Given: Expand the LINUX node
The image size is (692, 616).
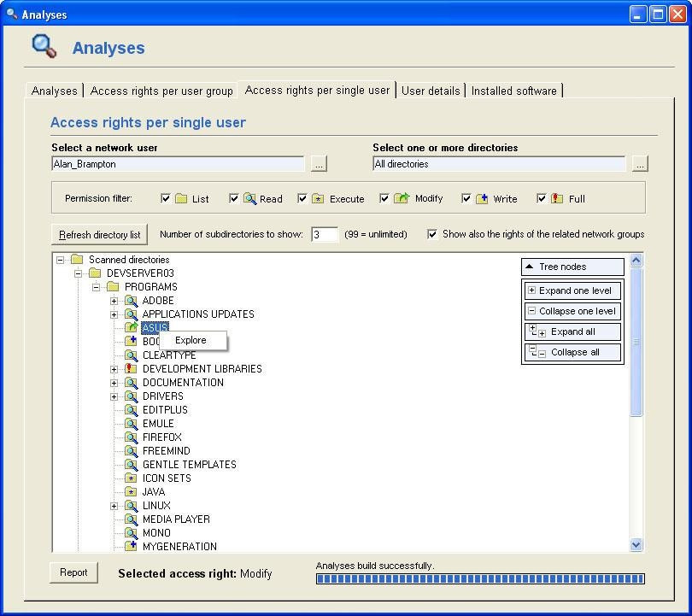Looking at the screenshot, I should coord(114,506).
